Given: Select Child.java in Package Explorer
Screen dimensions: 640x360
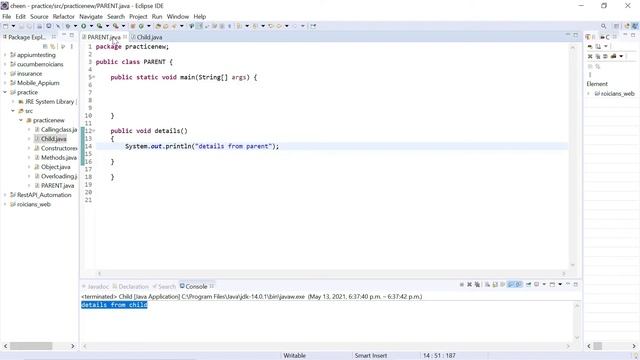Looking at the screenshot, I should (x=53, y=139).
